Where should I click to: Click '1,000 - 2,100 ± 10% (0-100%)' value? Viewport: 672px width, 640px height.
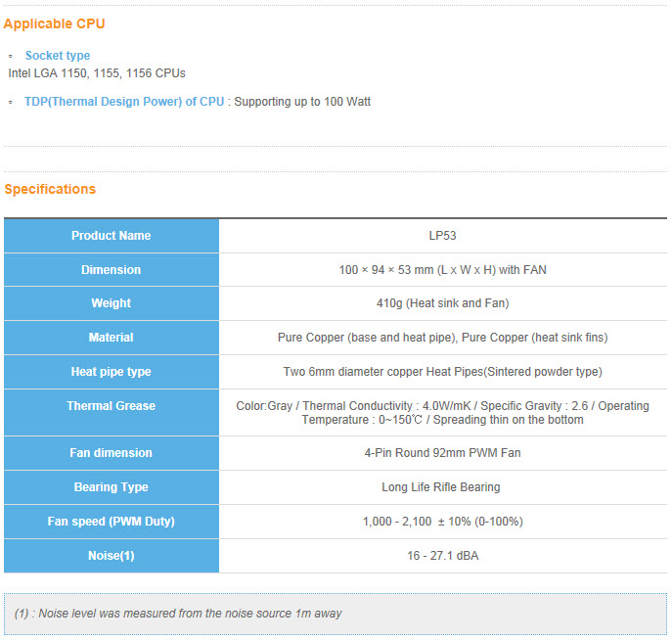(442, 522)
